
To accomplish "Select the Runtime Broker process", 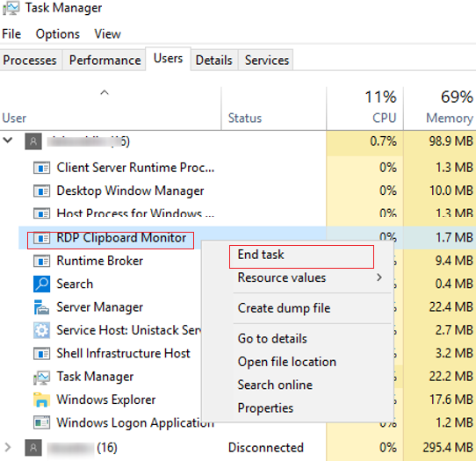I will pyautogui.click(x=99, y=261).
